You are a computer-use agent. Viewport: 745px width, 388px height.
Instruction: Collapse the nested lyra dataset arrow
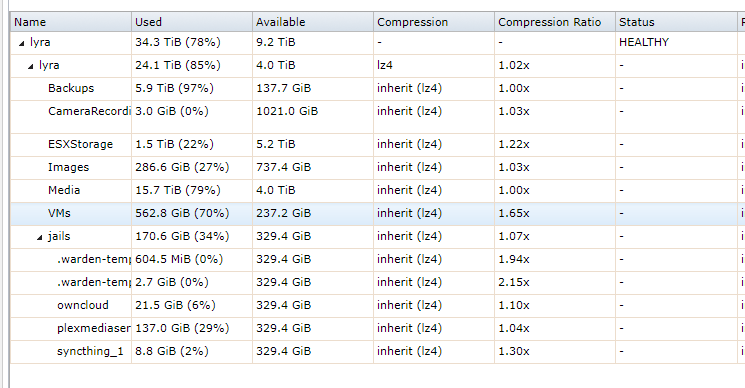30,66
